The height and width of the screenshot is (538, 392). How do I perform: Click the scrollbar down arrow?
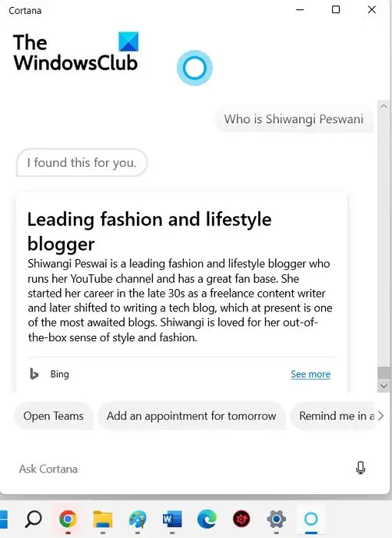[384, 386]
